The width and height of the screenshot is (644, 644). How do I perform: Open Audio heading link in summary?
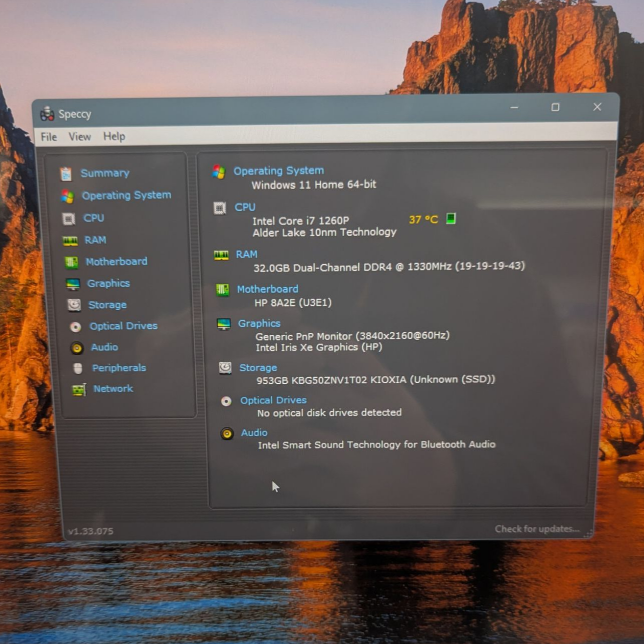coord(254,432)
